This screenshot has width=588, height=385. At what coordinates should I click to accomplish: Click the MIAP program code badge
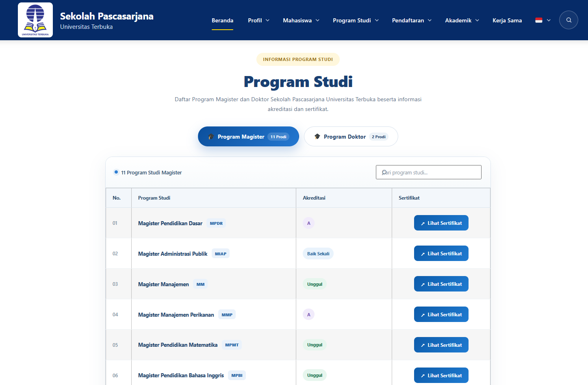click(x=221, y=254)
